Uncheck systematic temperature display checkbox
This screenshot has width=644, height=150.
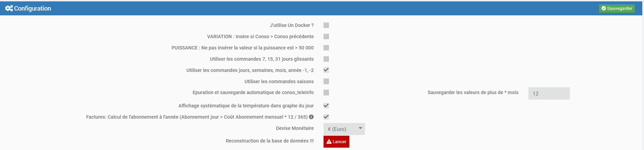click(x=326, y=106)
